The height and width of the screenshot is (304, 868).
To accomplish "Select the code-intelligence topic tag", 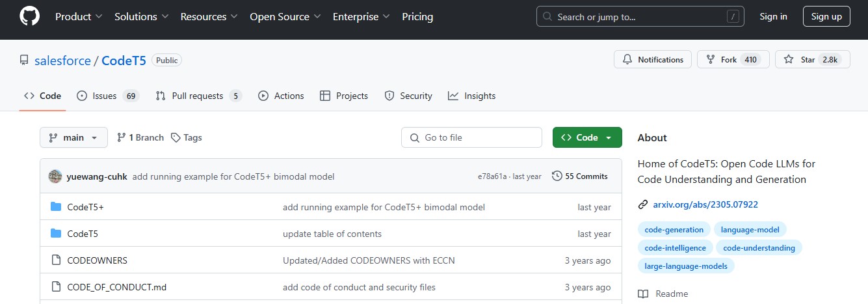I will pos(675,247).
